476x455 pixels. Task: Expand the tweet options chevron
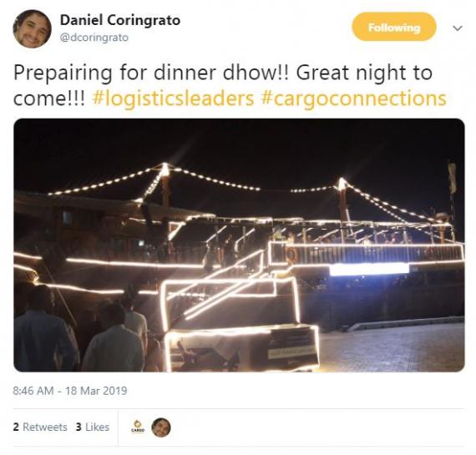pyautogui.click(x=457, y=28)
